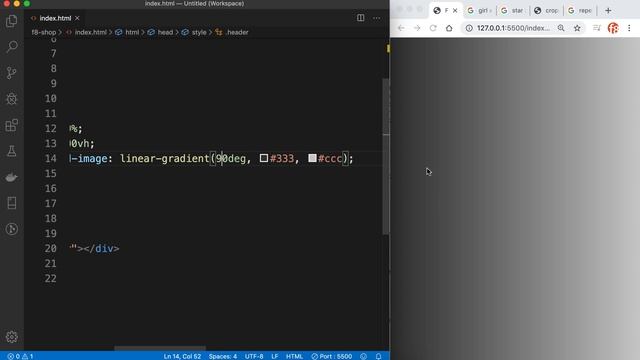This screenshot has height=360, width=640.
Task: Change encoding via UTF-8 status item
Action: [254, 356]
